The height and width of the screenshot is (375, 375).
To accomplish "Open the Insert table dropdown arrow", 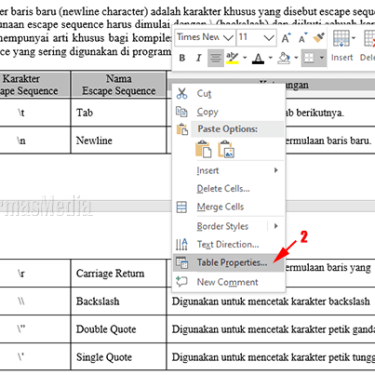I will tap(353, 38).
